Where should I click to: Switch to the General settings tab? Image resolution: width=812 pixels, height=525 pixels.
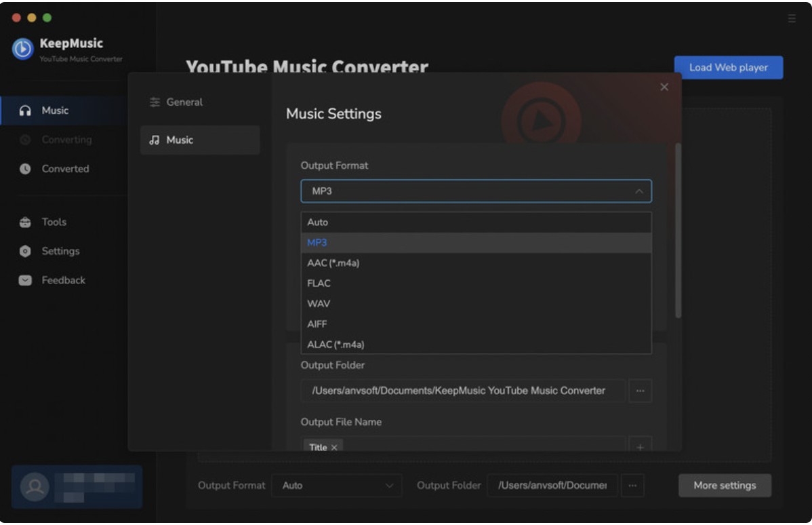(x=200, y=102)
